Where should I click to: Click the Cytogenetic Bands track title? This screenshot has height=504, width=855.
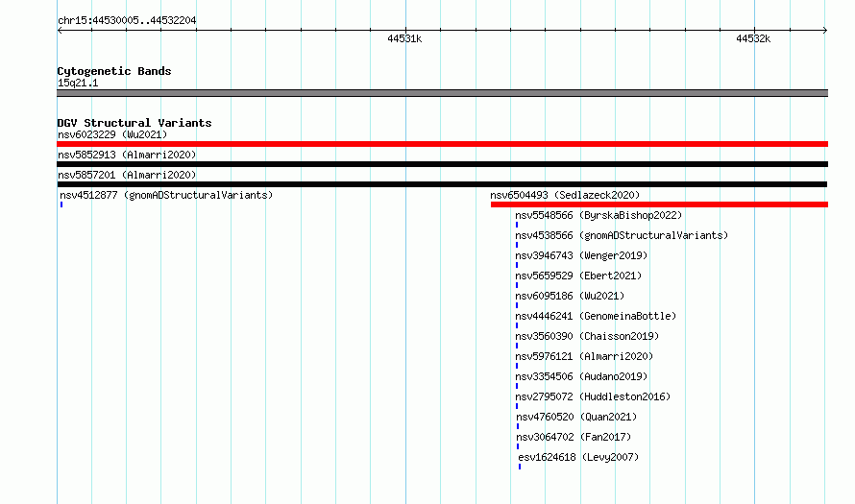114,71
